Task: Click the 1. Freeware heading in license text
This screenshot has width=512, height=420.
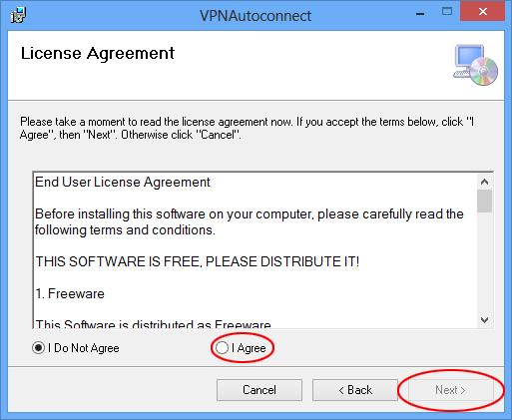Action: [x=70, y=293]
